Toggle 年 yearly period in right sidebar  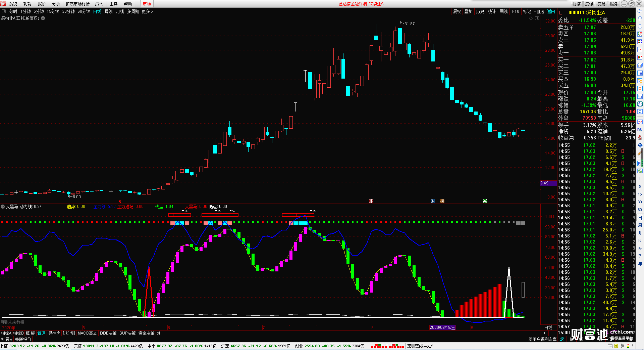point(640,264)
